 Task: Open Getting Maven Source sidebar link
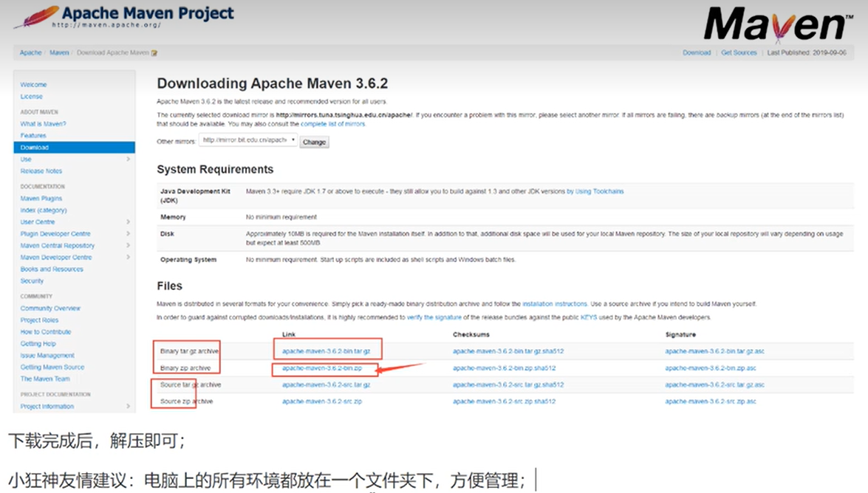point(52,367)
